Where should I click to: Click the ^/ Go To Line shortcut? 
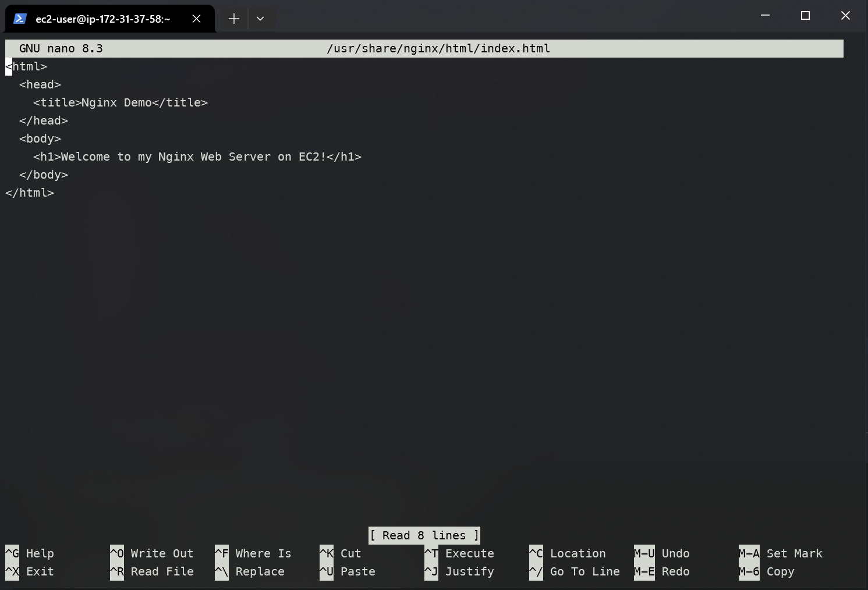tap(575, 571)
